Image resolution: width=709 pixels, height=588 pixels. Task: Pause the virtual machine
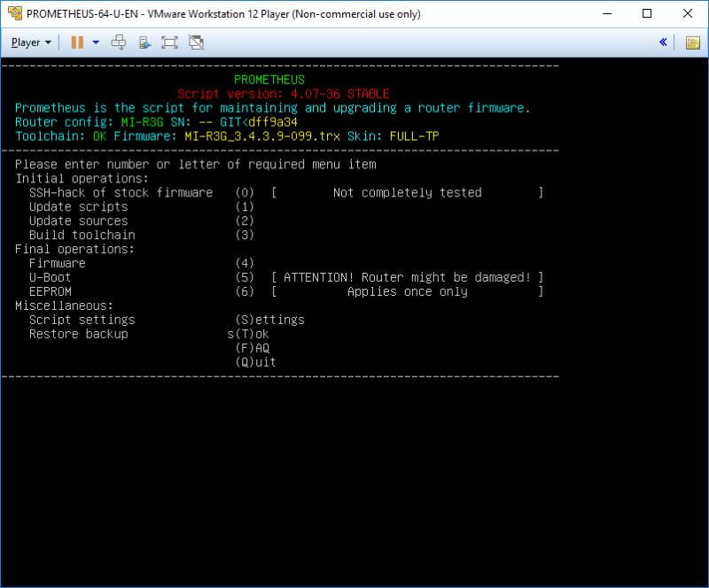tap(77, 43)
